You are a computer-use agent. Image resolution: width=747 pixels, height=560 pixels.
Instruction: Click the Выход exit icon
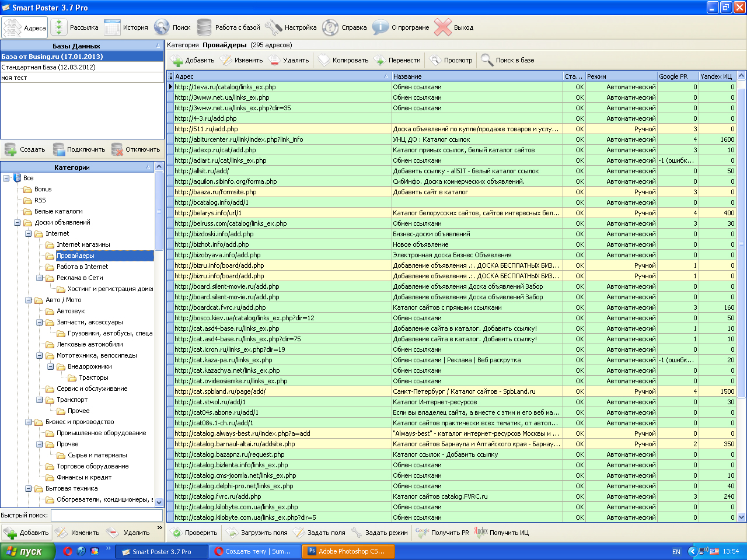coord(443,27)
